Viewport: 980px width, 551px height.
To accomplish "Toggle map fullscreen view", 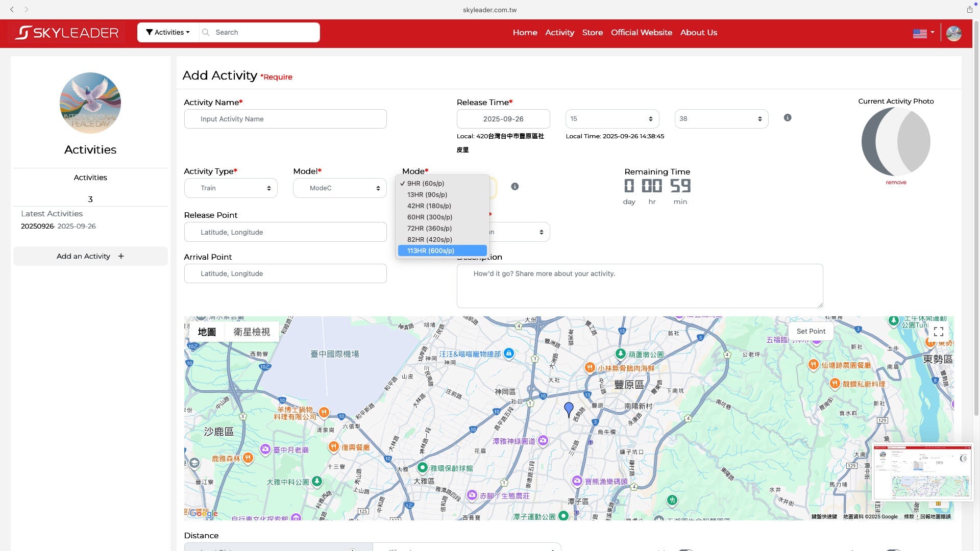I will (x=938, y=332).
